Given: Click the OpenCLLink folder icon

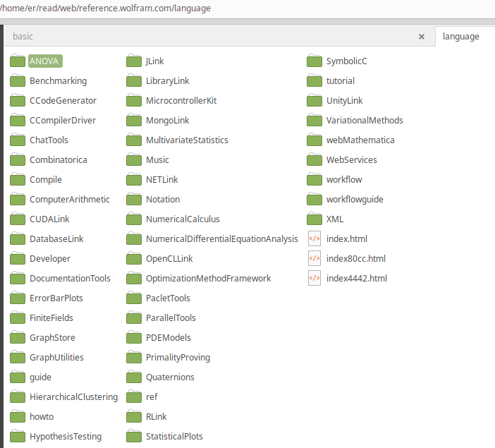Looking at the screenshot, I should (134, 258).
